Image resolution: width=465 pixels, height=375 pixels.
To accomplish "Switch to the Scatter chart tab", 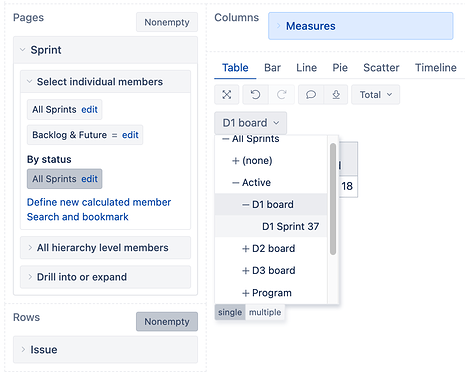I will pos(381,68).
